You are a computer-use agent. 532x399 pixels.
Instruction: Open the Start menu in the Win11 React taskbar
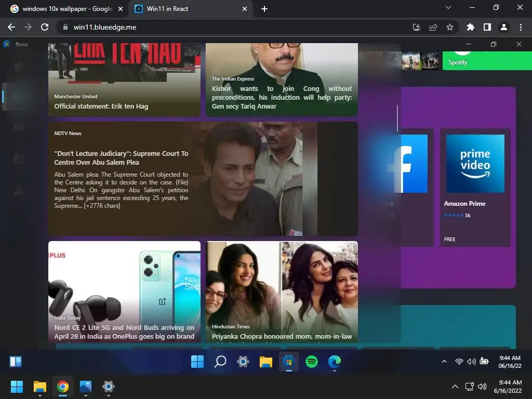[x=197, y=362]
